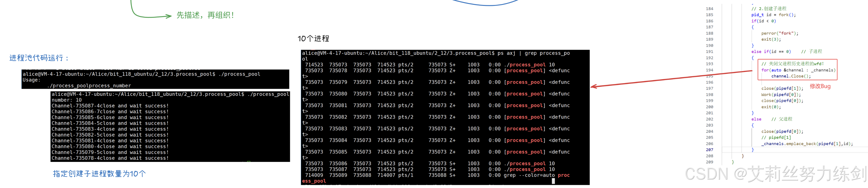
Task: Click the code line 'exit(0);'
Action: [771, 107]
